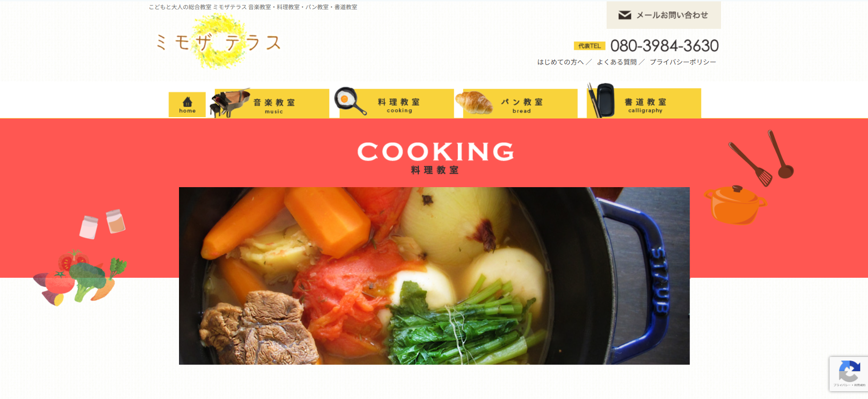This screenshot has width=868, height=399.
Task: Click the envelope mail icon
Action: coord(624,15)
